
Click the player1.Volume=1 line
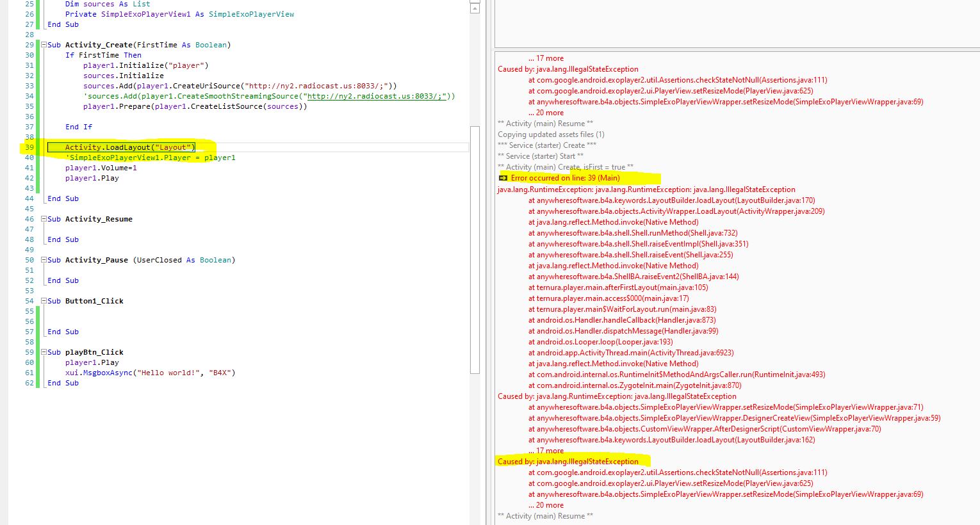coord(101,168)
